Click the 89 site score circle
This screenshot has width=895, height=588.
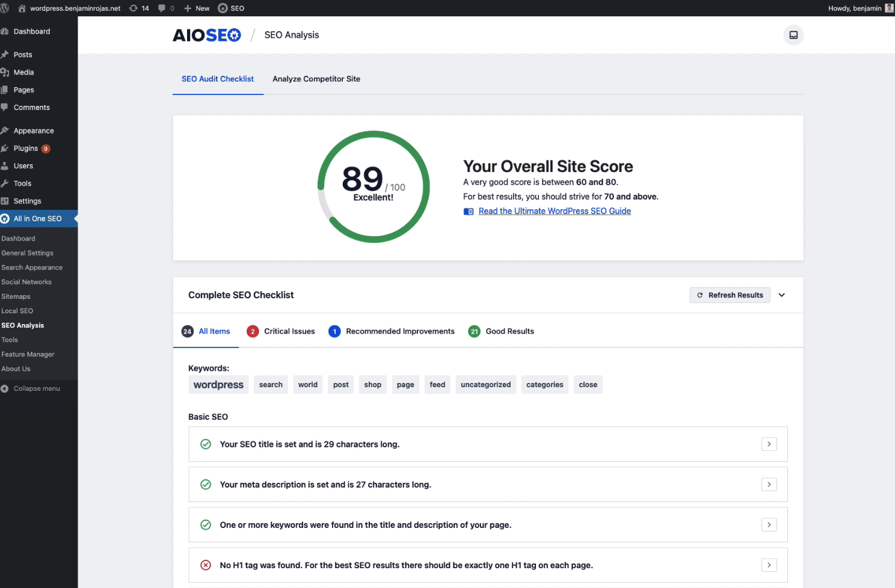(x=374, y=187)
